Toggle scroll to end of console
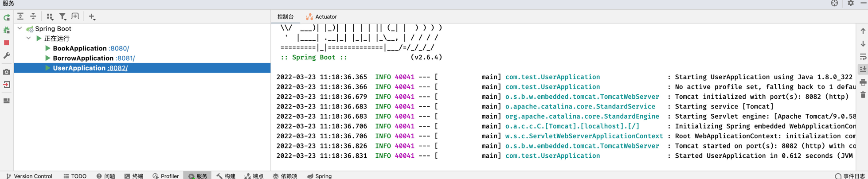Image resolution: width=868 pixels, height=179 pixels. click(863, 69)
